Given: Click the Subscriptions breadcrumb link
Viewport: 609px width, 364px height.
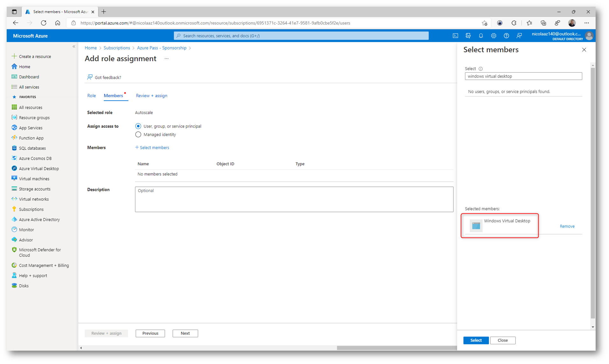Looking at the screenshot, I should click(117, 48).
